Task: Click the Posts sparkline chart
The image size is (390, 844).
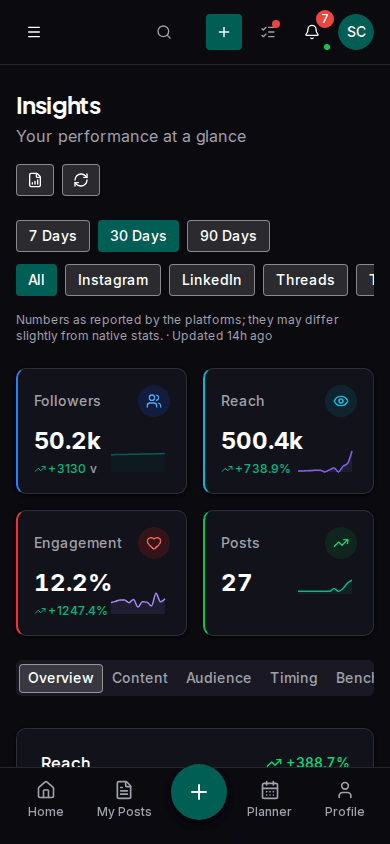Action: coord(325,587)
